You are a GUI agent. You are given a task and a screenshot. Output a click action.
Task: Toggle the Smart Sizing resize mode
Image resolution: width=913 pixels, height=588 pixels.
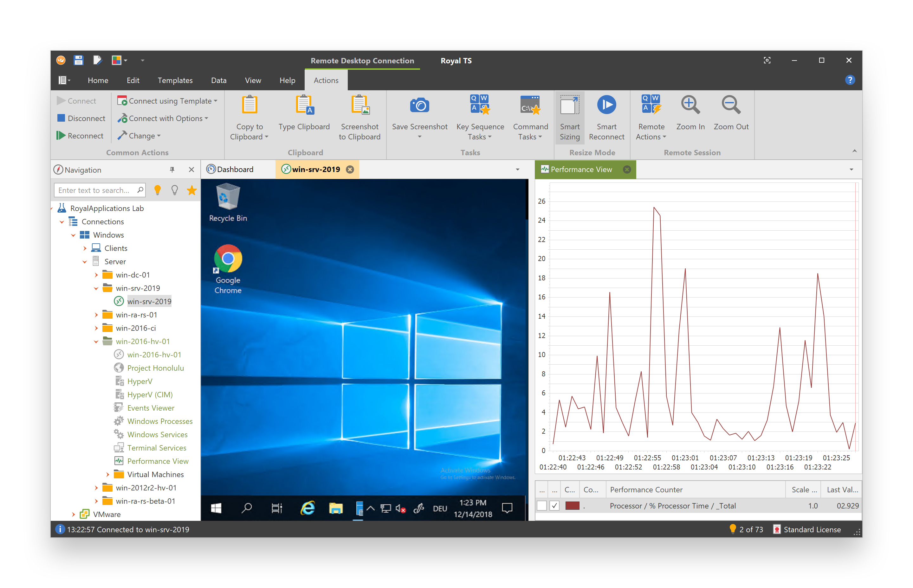(x=569, y=118)
